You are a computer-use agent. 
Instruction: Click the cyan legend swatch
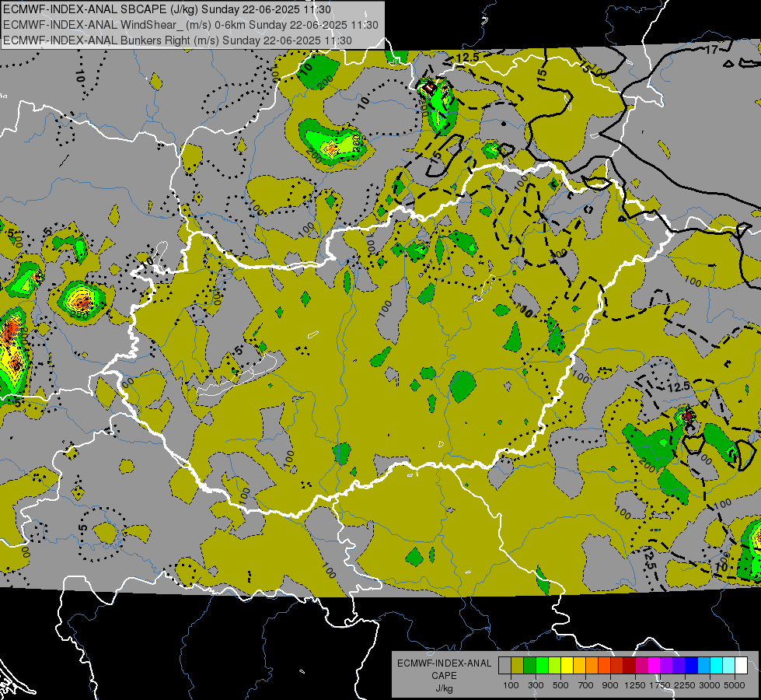tap(717, 666)
